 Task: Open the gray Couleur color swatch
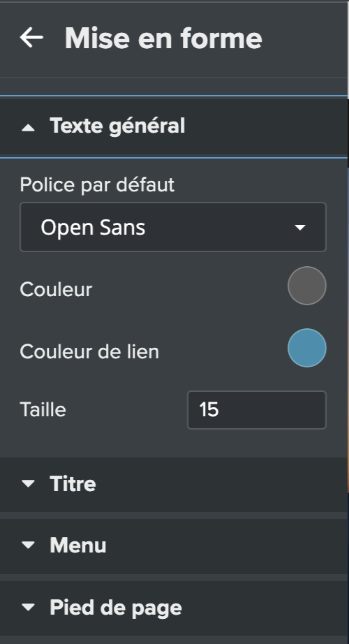click(x=306, y=286)
